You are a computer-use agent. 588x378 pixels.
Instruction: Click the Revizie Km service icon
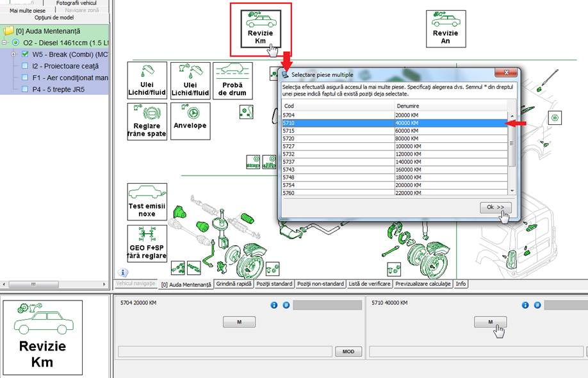click(x=260, y=28)
